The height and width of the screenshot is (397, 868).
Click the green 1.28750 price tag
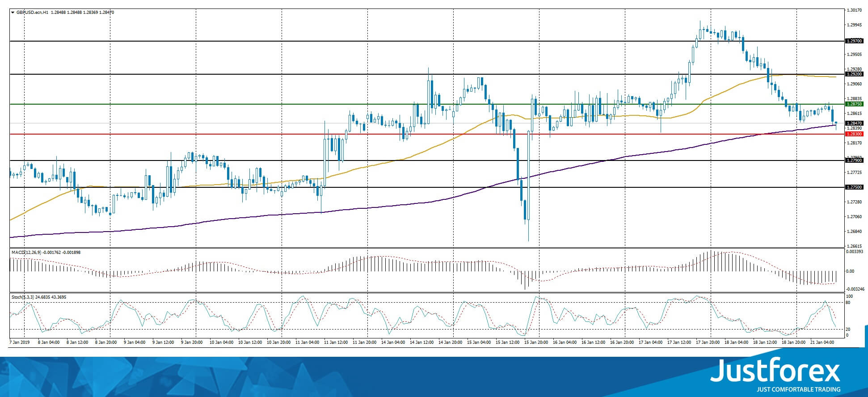pos(854,104)
